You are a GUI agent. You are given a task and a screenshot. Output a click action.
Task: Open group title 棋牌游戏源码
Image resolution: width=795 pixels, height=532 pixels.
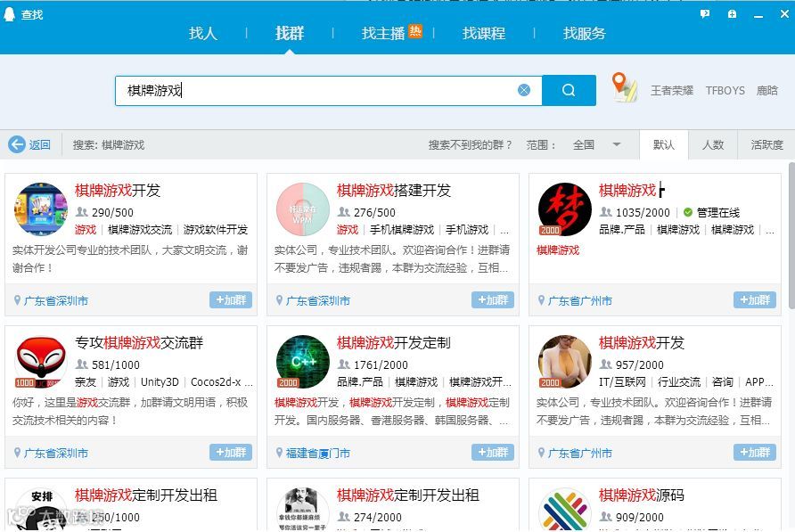click(642, 495)
